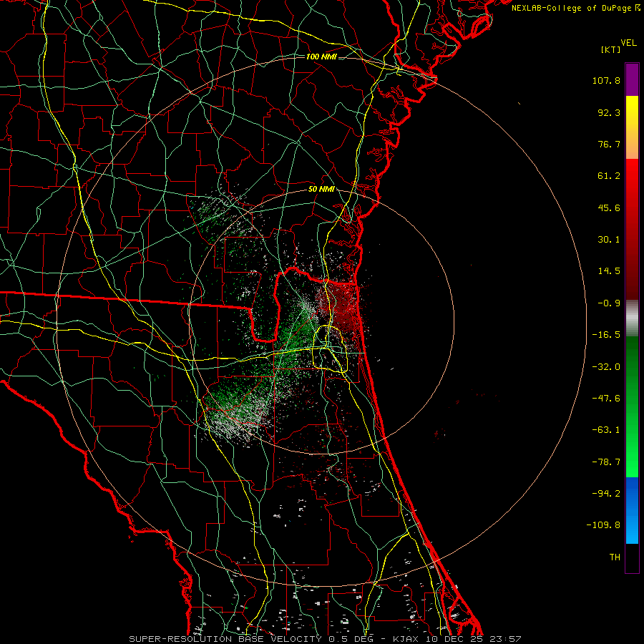Select the -78.7 velocity scale label
This screenshot has width=644, height=644.
606,462
